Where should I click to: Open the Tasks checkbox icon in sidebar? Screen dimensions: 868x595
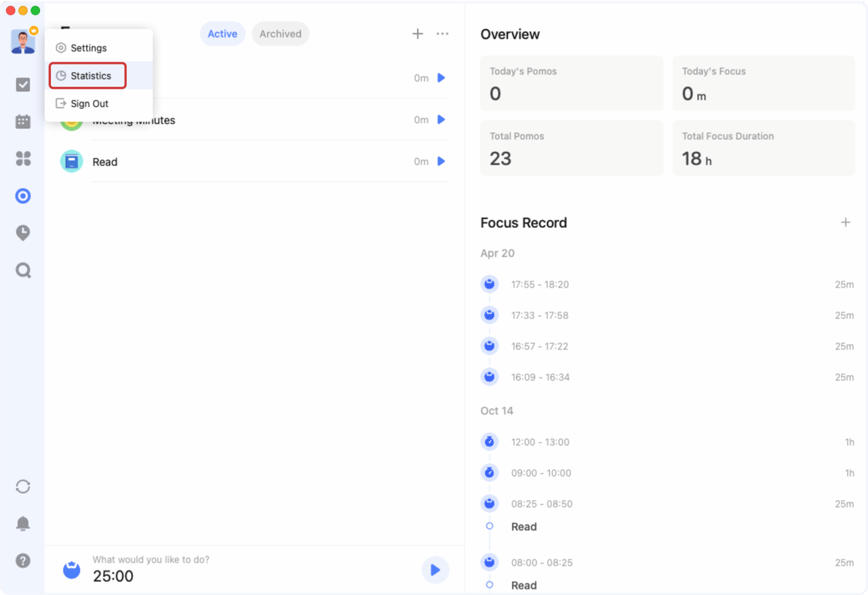23,85
